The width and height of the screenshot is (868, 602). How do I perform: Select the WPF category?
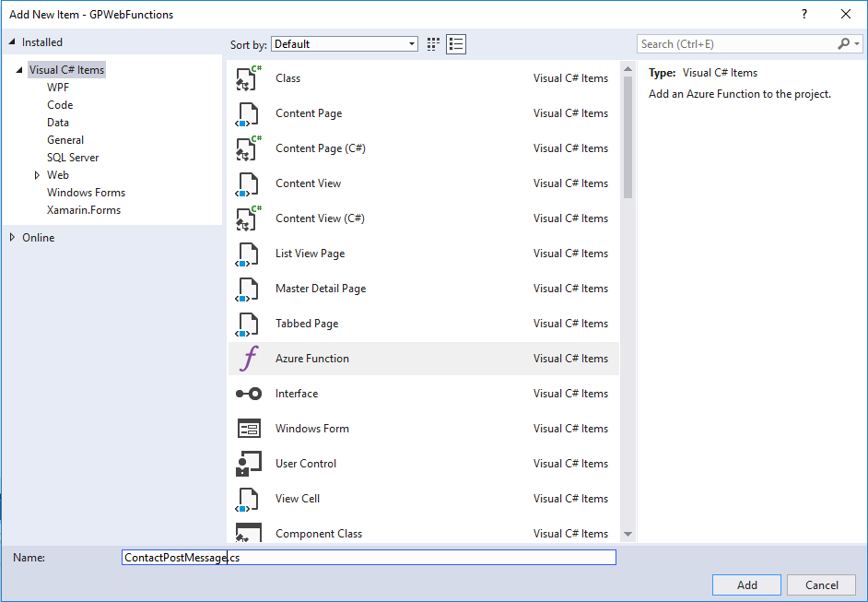pyautogui.click(x=58, y=88)
